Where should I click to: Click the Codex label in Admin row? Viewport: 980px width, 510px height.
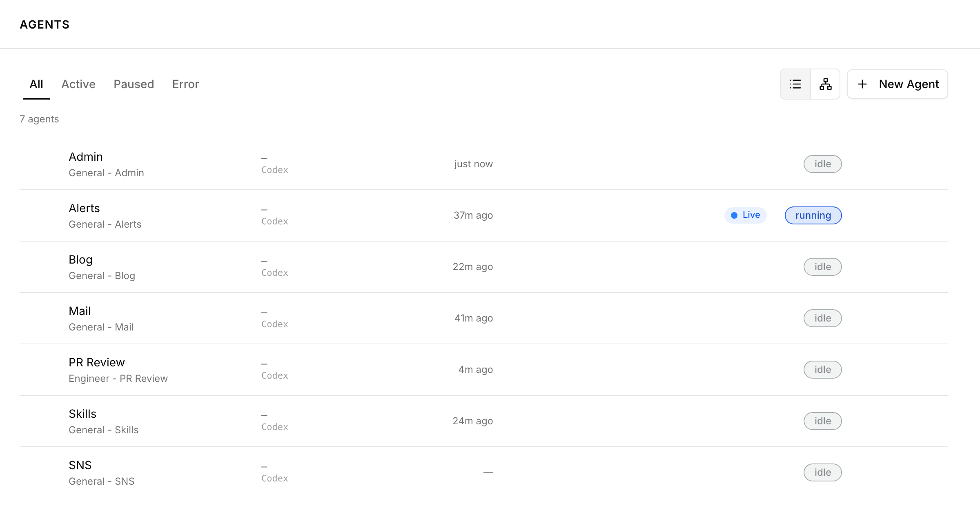click(x=275, y=170)
